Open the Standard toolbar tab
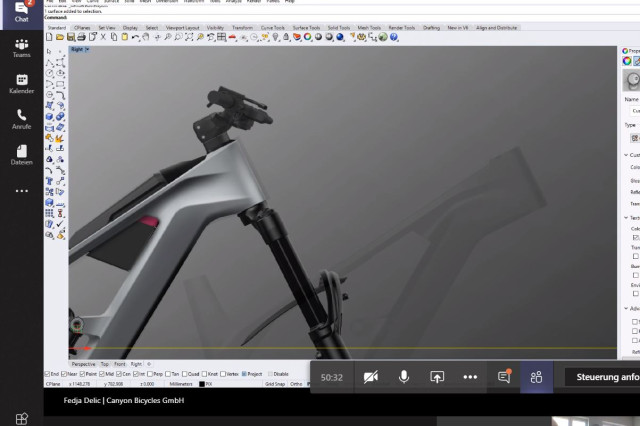 pyautogui.click(x=57, y=28)
